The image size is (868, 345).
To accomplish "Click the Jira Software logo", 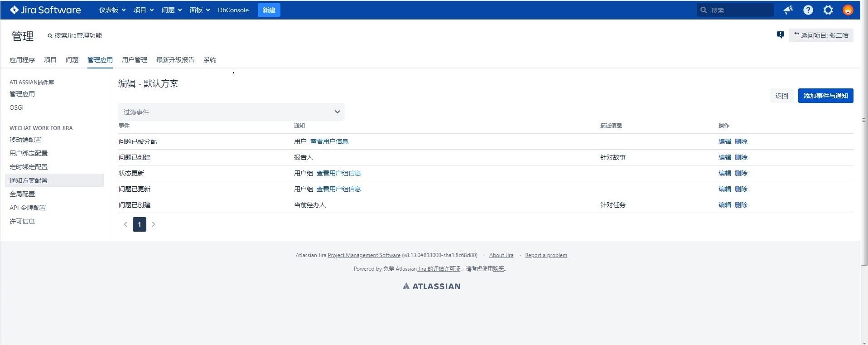I will click(45, 10).
